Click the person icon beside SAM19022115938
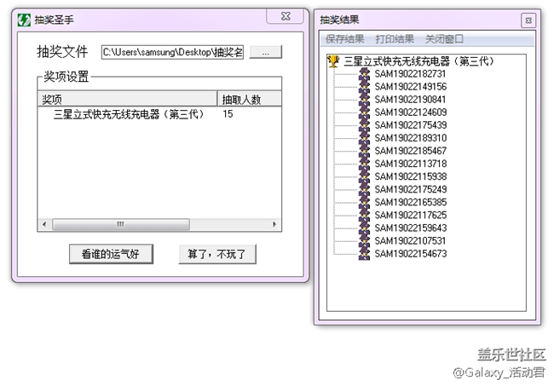Image resolution: width=554 pixels, height=392 pixels. 364,176
